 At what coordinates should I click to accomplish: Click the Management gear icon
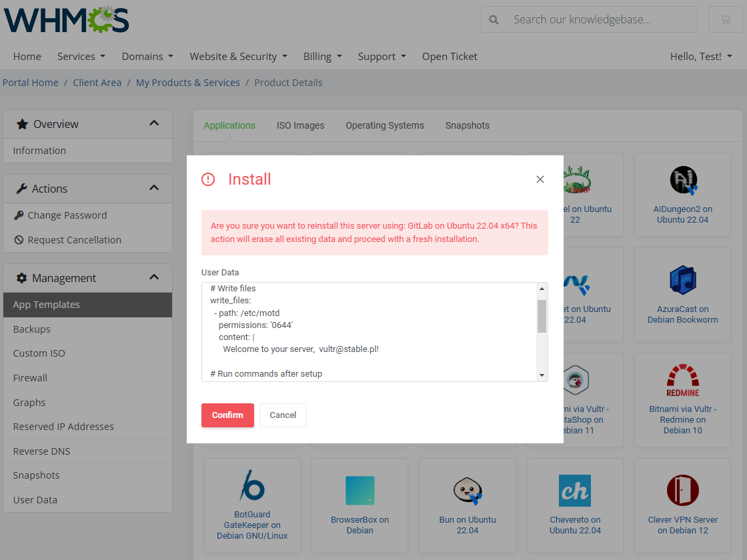[21, 278]
